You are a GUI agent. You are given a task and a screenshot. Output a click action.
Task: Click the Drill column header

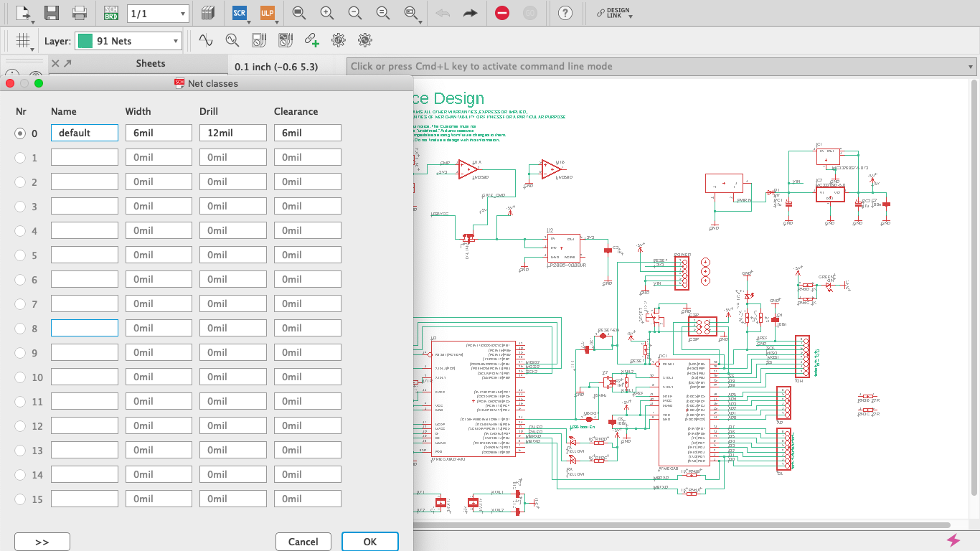[x=209, y=111]
